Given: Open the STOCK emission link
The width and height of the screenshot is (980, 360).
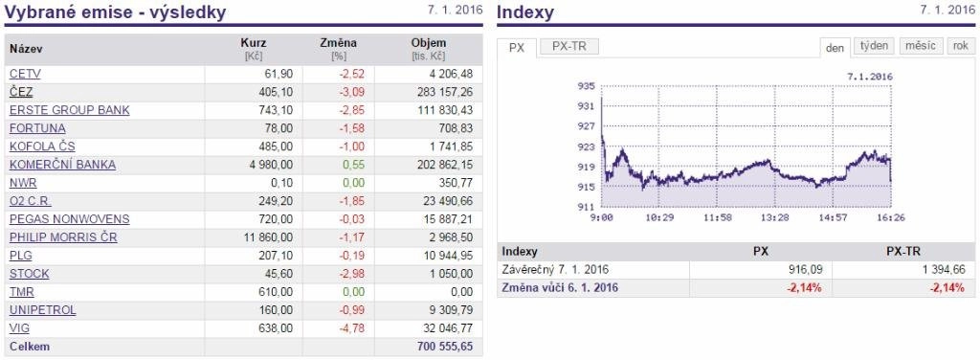Looking at the screenshot, I should (x=30, y=274).
